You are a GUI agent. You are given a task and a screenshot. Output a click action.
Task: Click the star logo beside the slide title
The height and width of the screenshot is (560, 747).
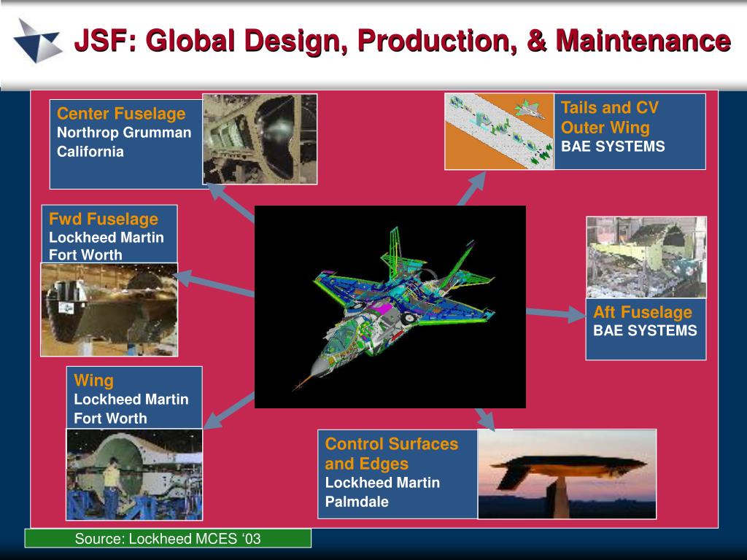point(38,41)
